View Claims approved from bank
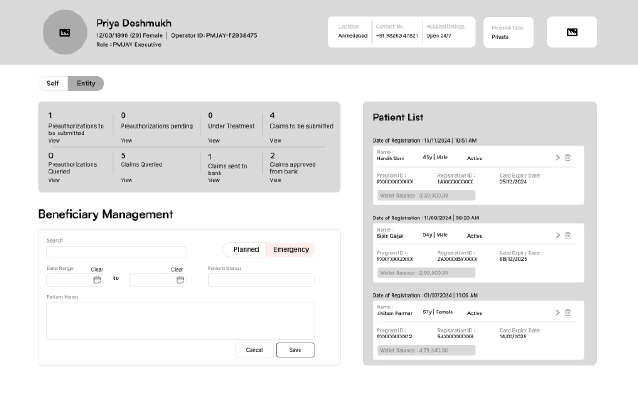638x397 pixels. tap(275, 180)
